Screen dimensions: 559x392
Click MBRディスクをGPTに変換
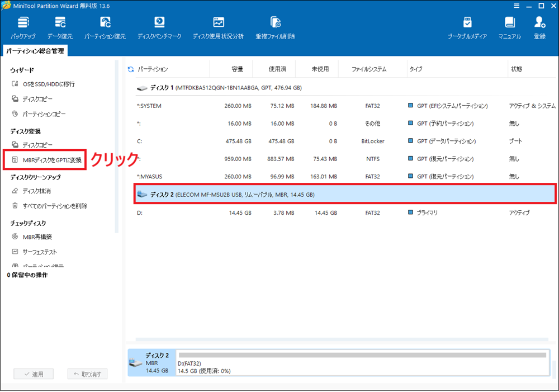47,160
